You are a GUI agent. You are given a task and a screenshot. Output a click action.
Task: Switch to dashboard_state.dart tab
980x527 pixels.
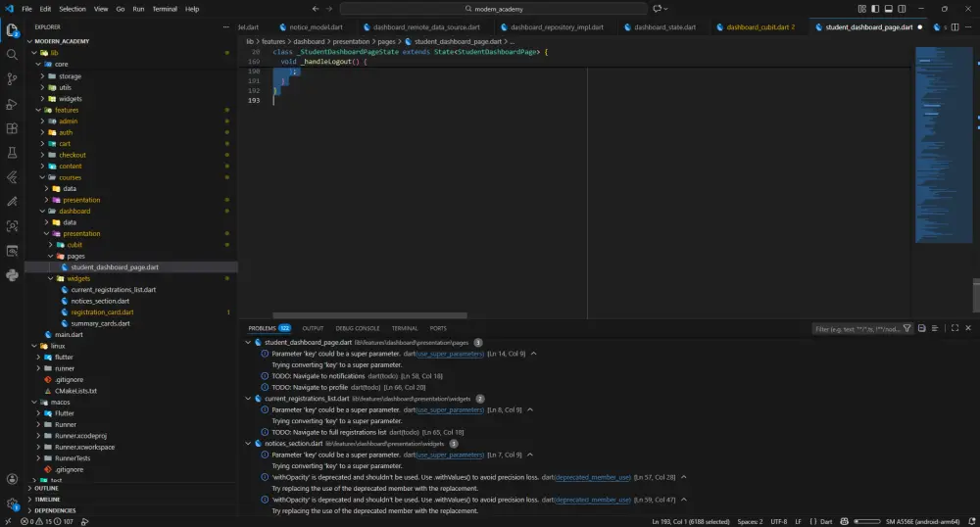[664, 26]
